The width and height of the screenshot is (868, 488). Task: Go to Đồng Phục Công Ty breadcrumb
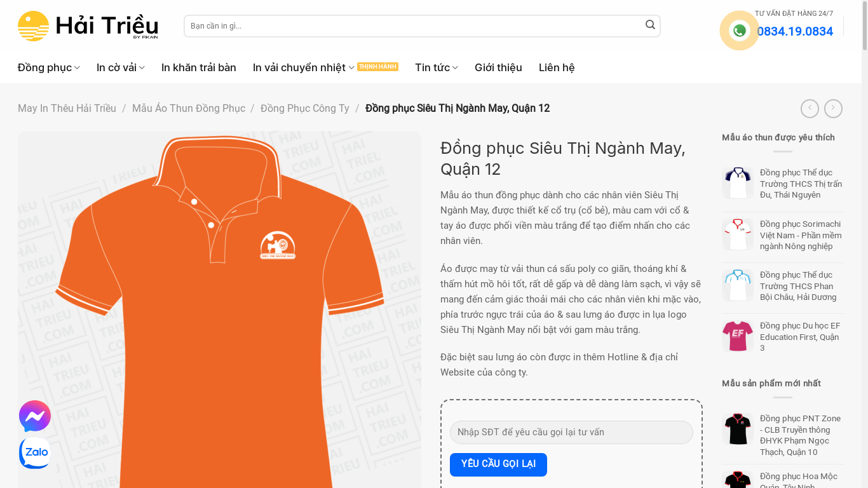pyautogui.click(x=305, y=109)
